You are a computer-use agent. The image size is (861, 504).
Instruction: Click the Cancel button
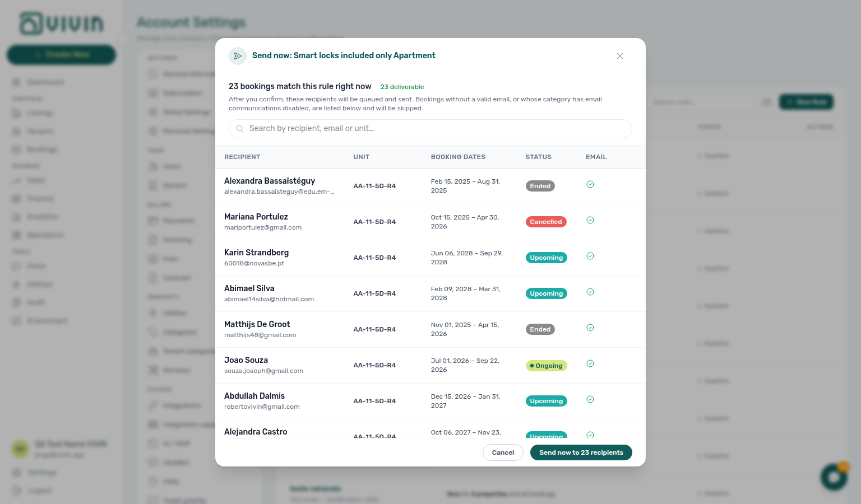click(x=503, y=452)
